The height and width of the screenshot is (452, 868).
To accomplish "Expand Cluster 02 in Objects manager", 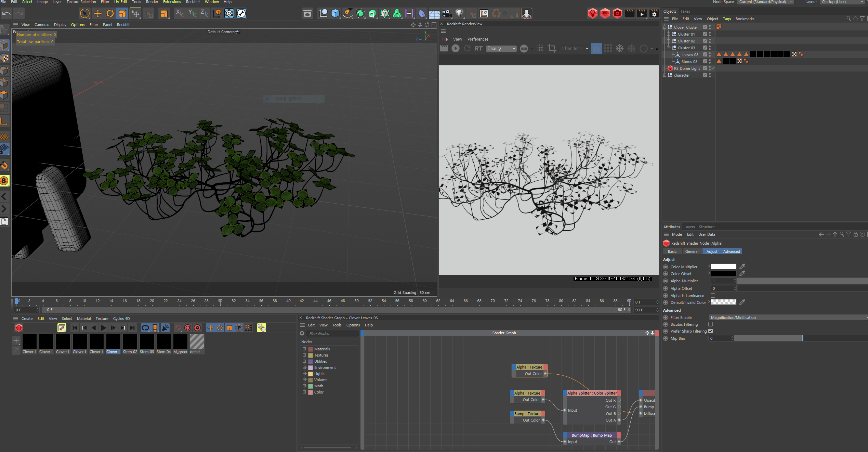I will pyautogui.click(x=669, y=41).
